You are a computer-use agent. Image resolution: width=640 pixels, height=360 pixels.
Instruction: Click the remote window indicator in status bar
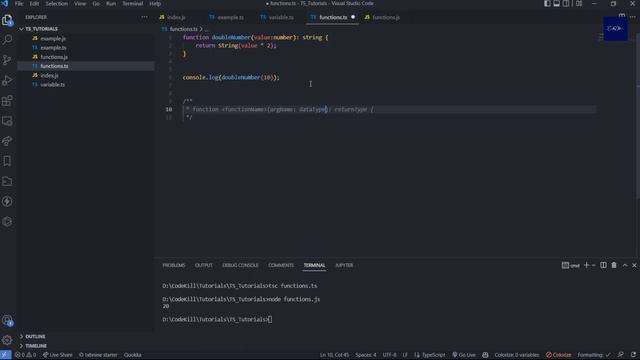click(x=5, y=355)
